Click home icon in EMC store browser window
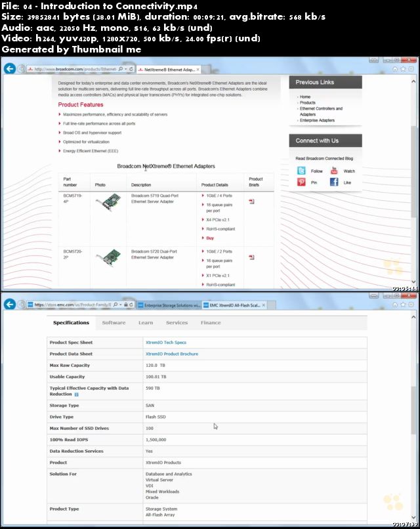The height and width of the screenshot is (529, 420). 395,305
